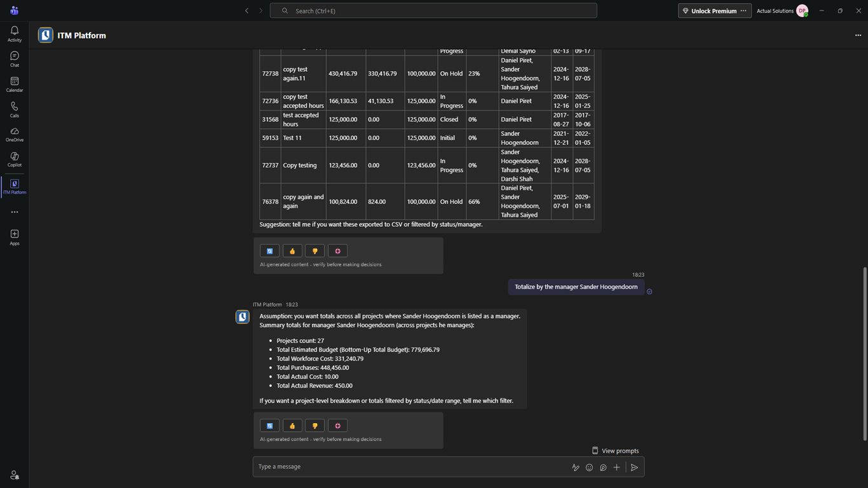Screen dimensions: 868x488
Task: Open Chat in the left rail
Action: (14, 59)
